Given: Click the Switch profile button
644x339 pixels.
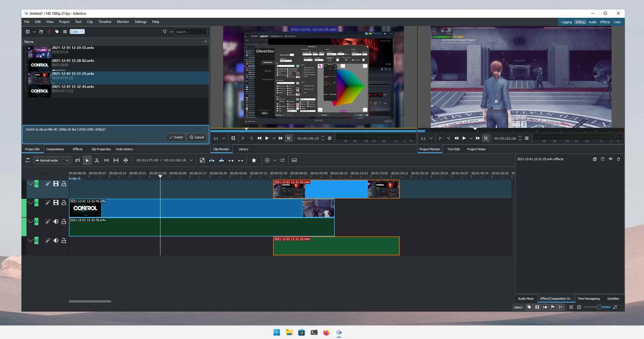Looking at the screenshot, I should coord(176,137).
